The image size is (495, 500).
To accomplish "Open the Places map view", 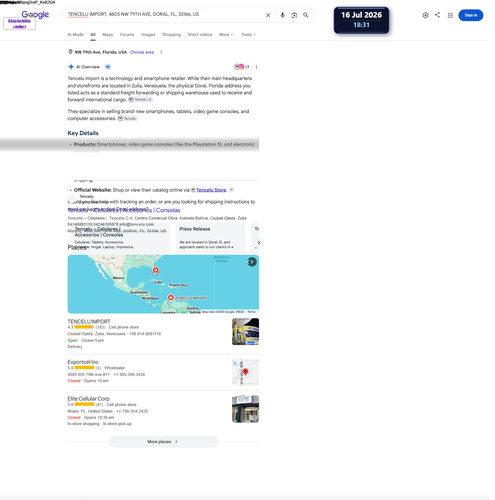I will 163,284.
